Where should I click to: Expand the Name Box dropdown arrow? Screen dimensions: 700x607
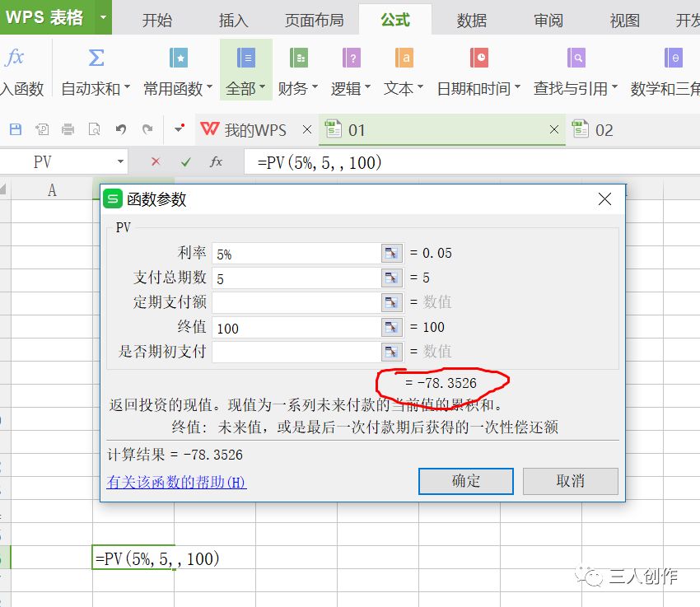121,162
